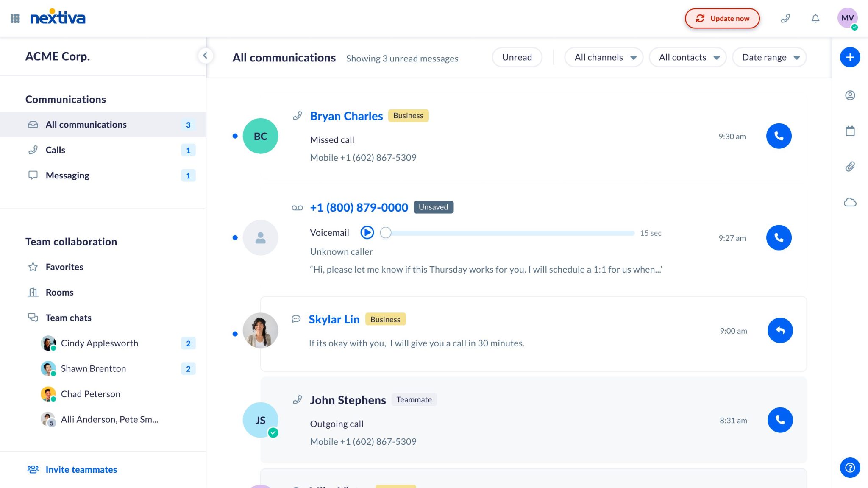Image resolution: width=868 pixels, height=488 pixels.
Task: Click the Invite teammates link
Action: pyautogui.click(x=81, y=469)
